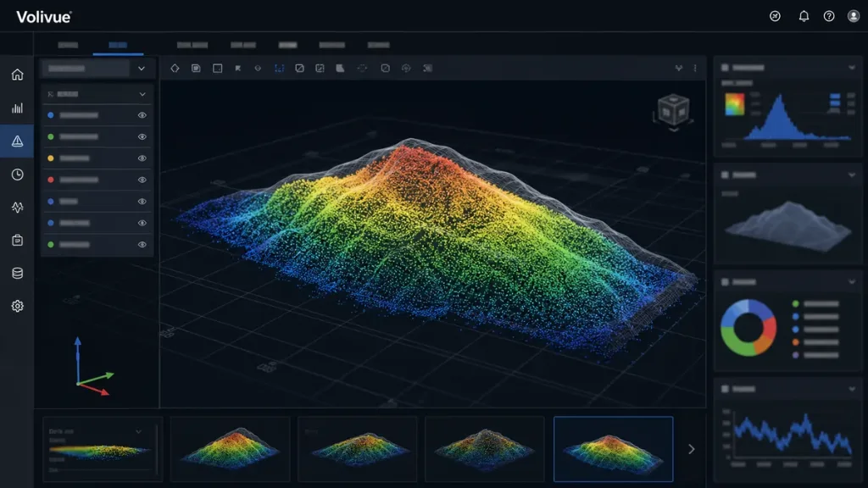Select the dashed-outline selection tool in the toolbar
868x488 pixels.
coord(362,68)
